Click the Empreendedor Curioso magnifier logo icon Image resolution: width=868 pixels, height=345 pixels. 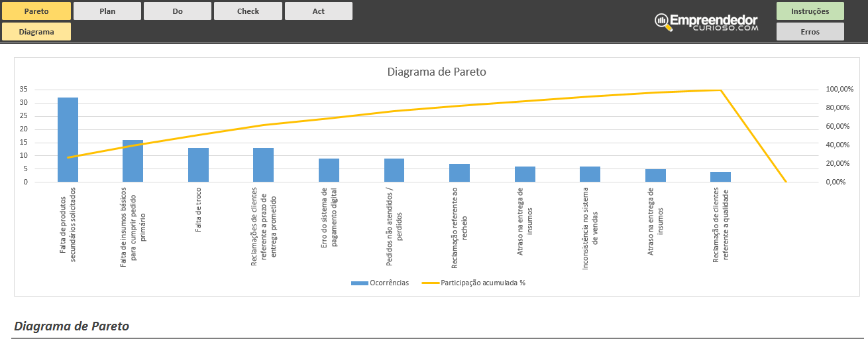[662, 21]
